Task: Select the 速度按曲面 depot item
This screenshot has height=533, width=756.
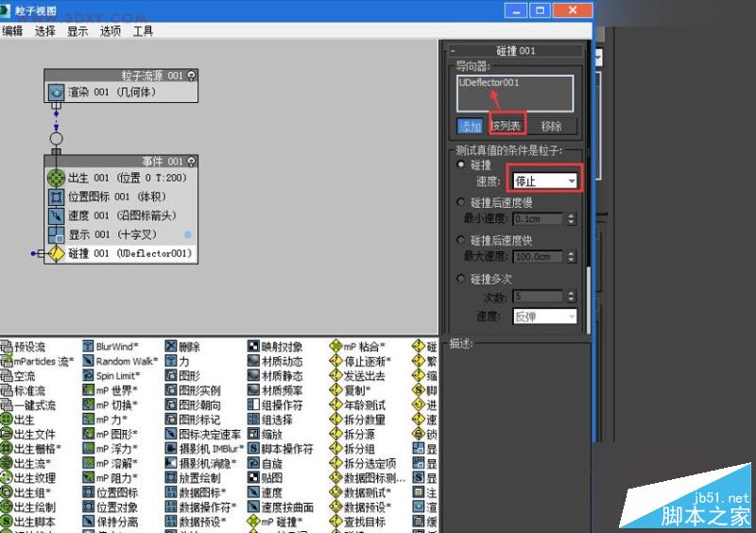Action: [281, 507]
